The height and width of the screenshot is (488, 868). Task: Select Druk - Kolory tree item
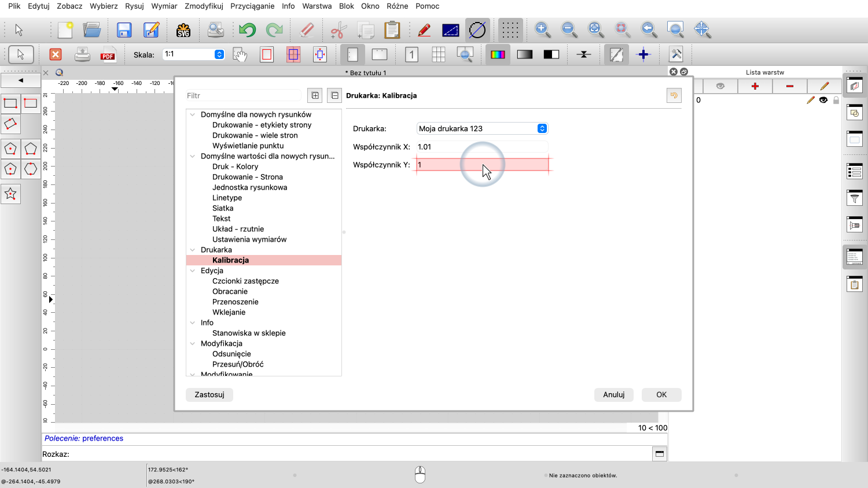(235, 167)
